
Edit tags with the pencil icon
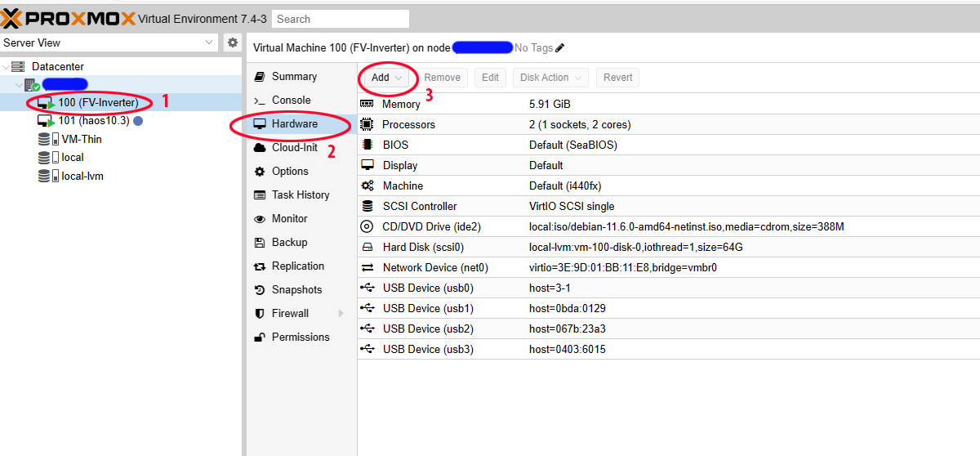pos(559,48)
